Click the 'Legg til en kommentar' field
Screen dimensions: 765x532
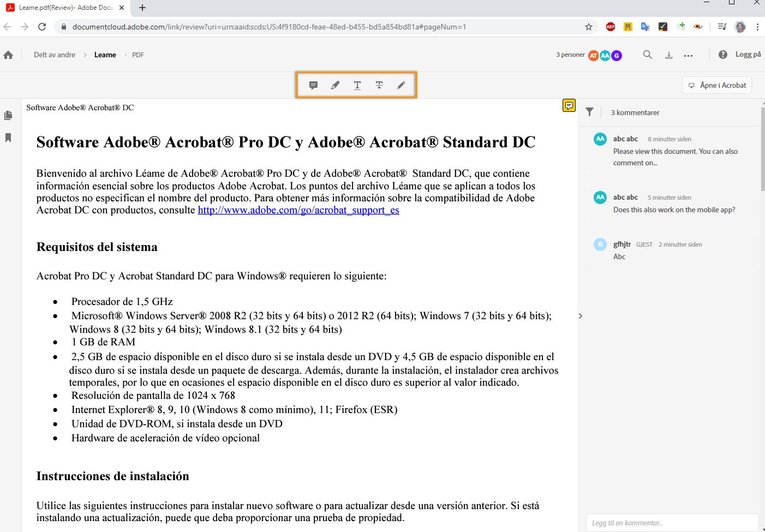(672, 523)
